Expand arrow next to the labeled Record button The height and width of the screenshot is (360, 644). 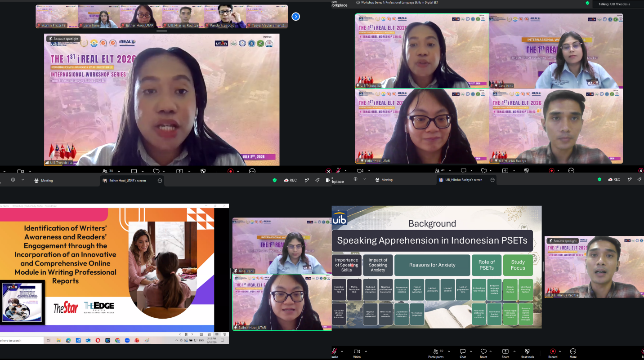(561, 351)
